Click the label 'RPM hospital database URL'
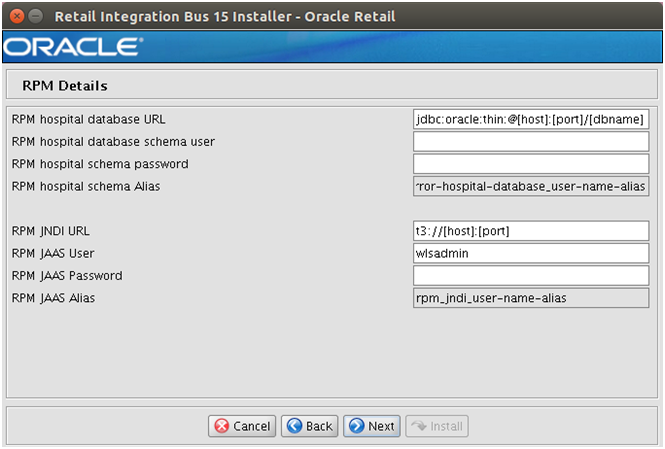665x449 pixels. pyautogui.click(x=89, y=119)
